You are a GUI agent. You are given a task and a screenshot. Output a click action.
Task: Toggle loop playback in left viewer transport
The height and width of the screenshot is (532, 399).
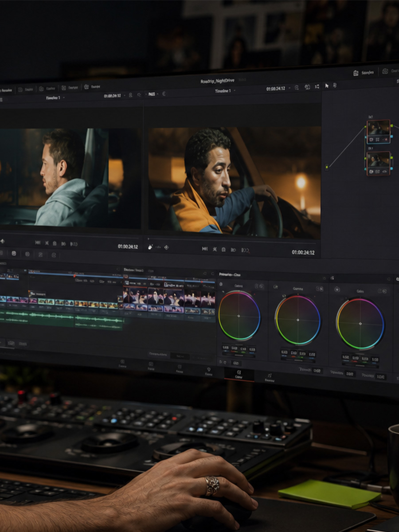74,244
